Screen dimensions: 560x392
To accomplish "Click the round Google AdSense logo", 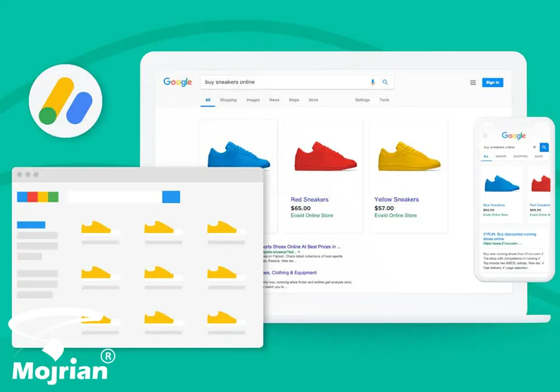I will click(66, 101).
